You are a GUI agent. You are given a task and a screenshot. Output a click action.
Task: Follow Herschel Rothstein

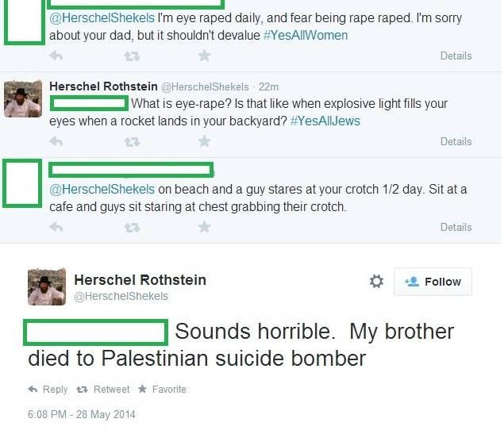[433, 282]
